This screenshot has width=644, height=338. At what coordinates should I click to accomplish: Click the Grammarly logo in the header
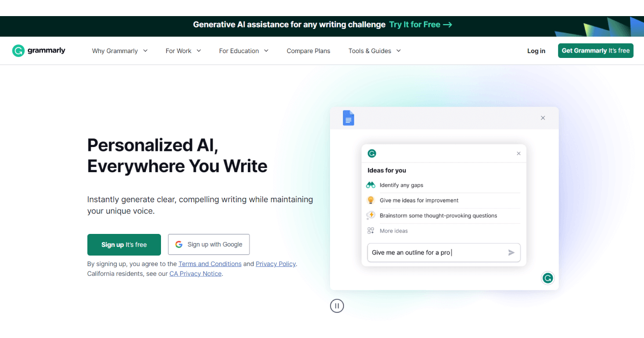coord(39,50)
